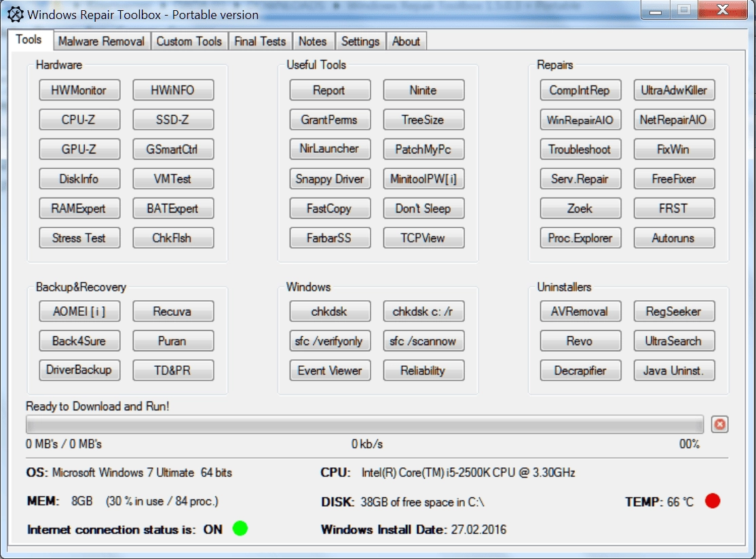The width and height of the screenshot is (756, 559).
Task: Click the FarbarSS button
Action: 330,238
